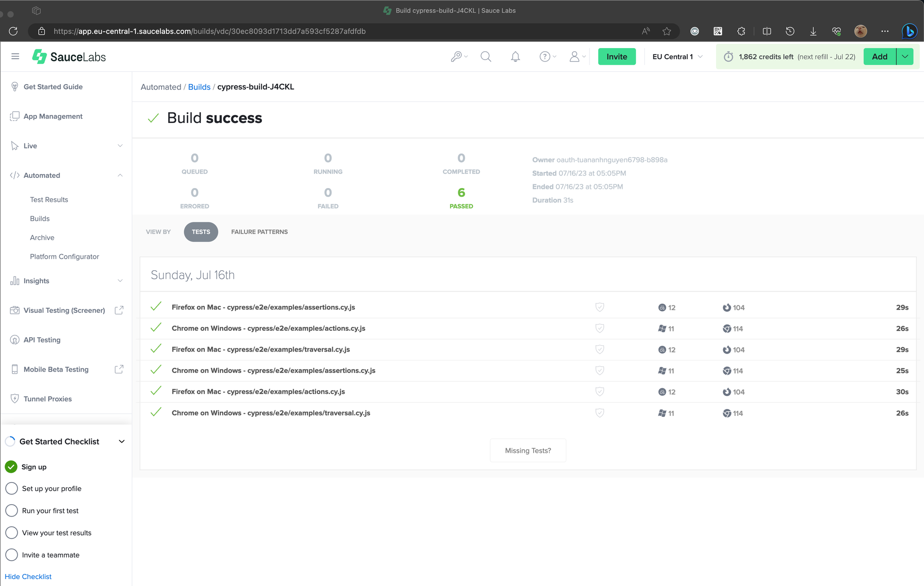Screen dimensions: 924x586
Task: Switch to the Failure Patterns tab
Action: click(x=259, y=232)
